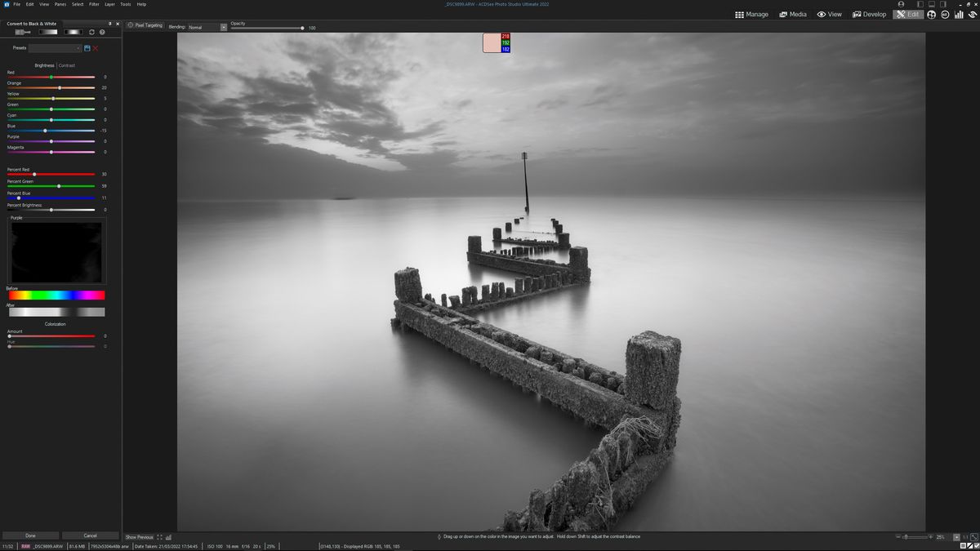The image size is (980, 551).
Task: Toggle Show Previous in the status bar
Action: (x=139, y=537)
